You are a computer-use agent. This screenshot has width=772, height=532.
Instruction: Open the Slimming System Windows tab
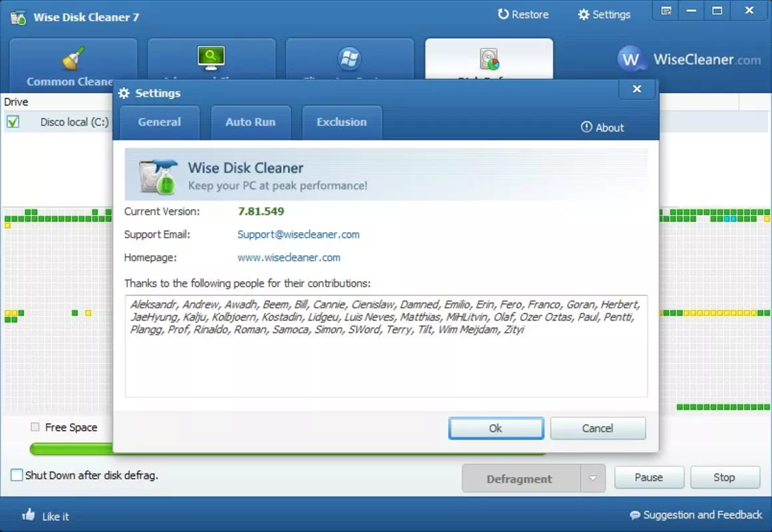[350, 59]
